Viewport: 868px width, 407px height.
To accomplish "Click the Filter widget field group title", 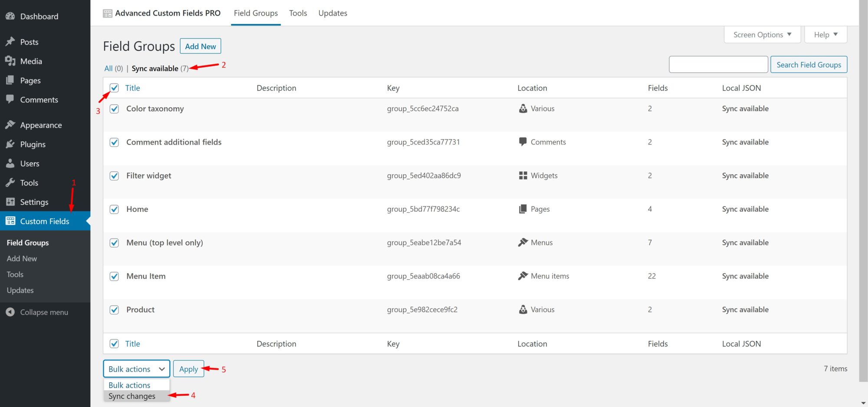I will [x=148, y=175].
